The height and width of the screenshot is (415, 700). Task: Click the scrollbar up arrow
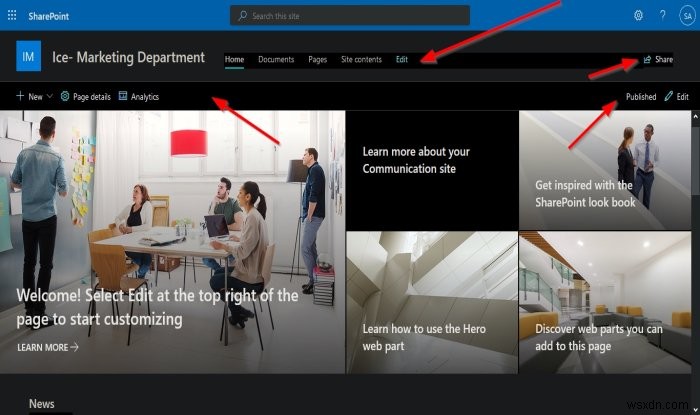(696, 116)
